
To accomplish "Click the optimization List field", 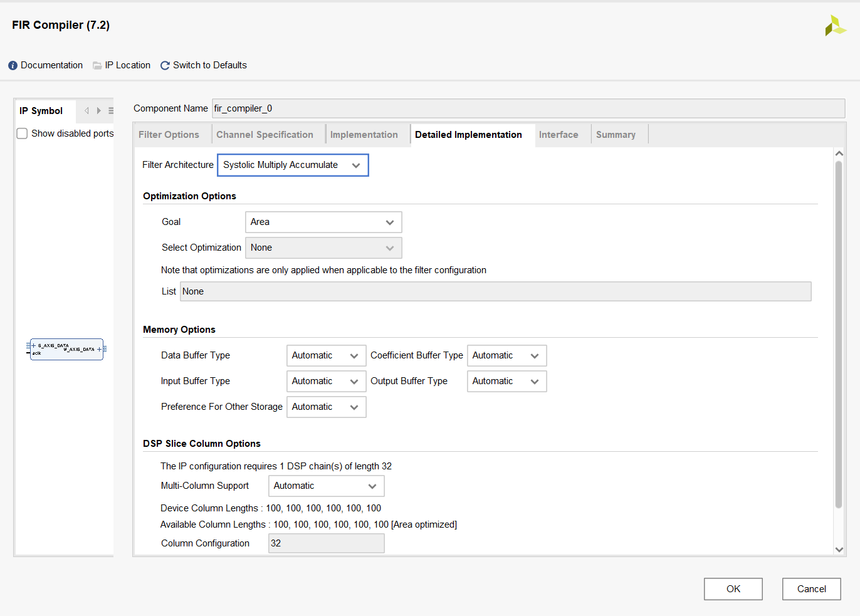I will [x=496, y=291].
